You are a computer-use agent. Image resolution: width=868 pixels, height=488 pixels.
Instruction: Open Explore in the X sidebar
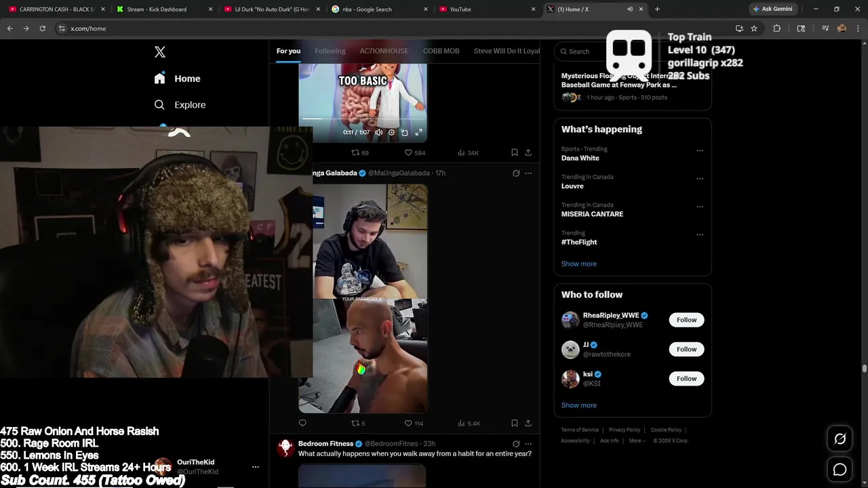(180, 105)
